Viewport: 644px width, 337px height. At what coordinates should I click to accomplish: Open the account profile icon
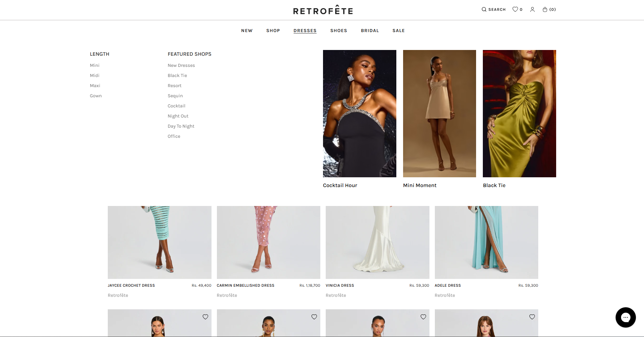click(x=532, y=9)
